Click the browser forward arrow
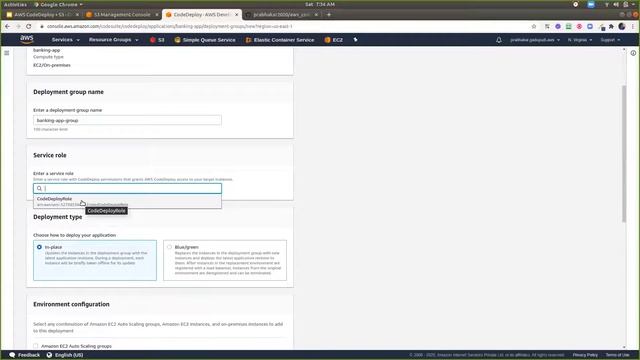The height and width of the screenshot is (360, 640). coord(18,26)
